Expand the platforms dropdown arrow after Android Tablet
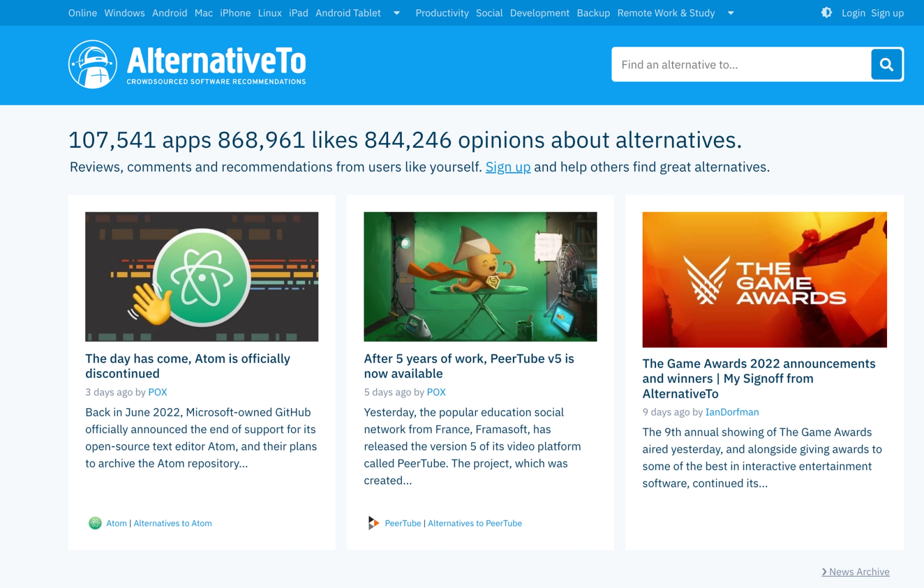The width and height of the screenshot is (924, 588). [x=397, y=13]
